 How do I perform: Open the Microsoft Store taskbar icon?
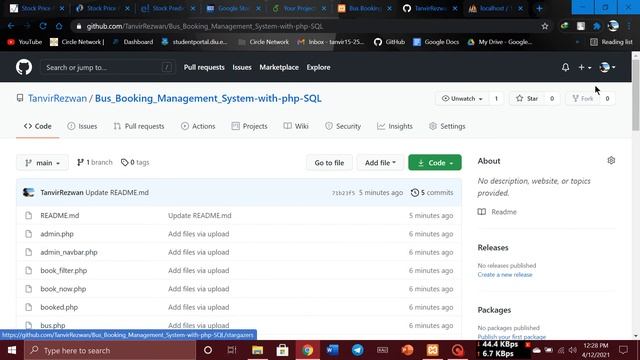[x=282, y=350]
